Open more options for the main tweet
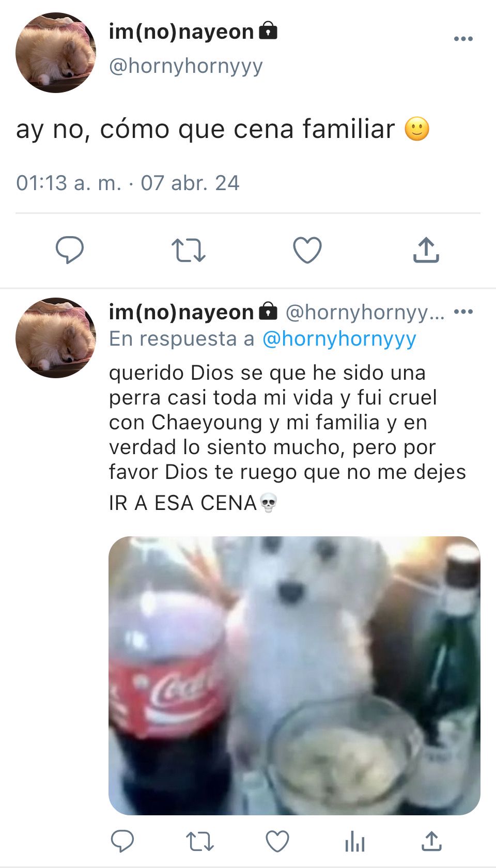This screenshot has height=868, width=496. pyautogui.click(x=463, y=39)
